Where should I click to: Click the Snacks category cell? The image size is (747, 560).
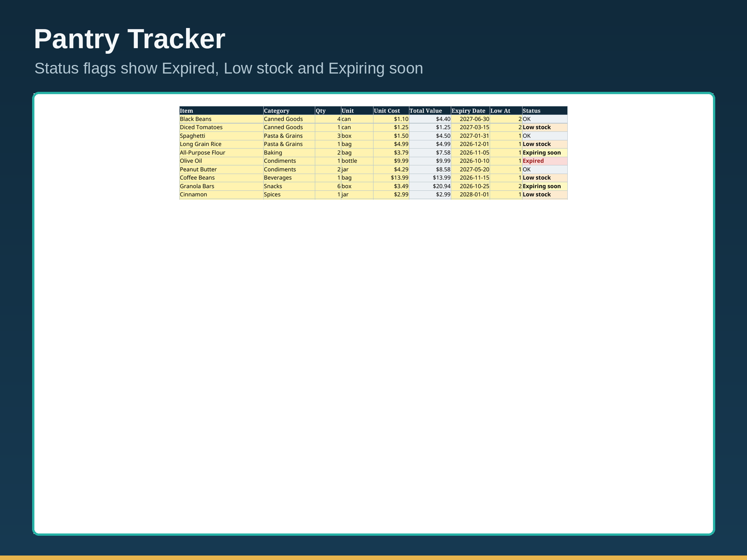pos(289,186)
